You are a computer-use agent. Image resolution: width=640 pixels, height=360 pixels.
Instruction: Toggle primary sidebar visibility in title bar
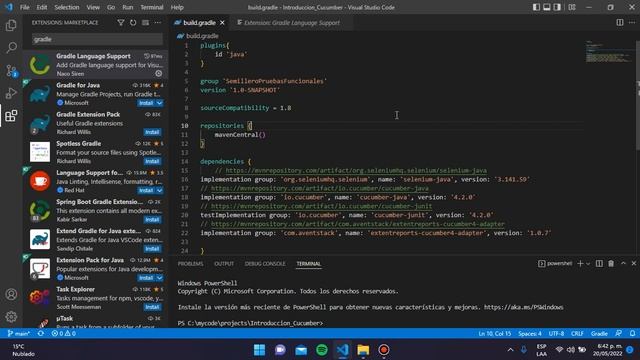536,7
